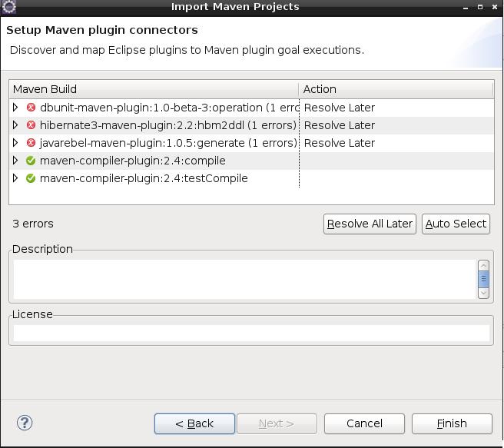Click the Resolve All Later button
The height and width of the screenshot is (448, 504).
[370, 224]
